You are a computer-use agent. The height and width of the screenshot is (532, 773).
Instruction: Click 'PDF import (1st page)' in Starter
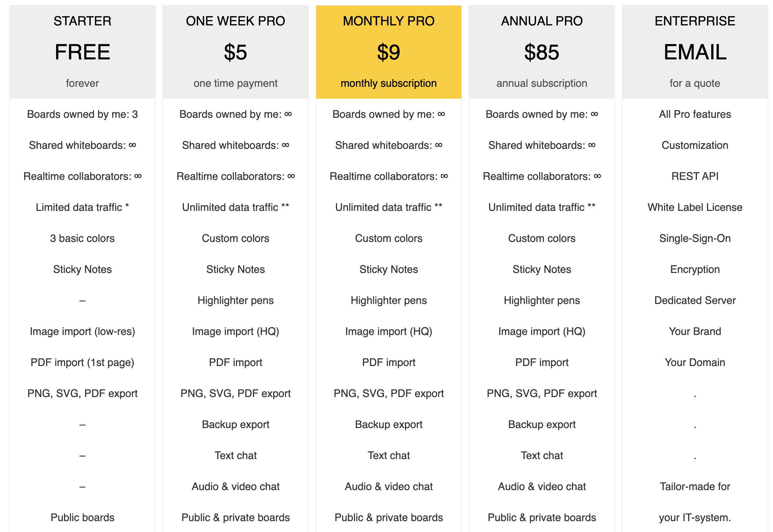[x=83, y=363]
